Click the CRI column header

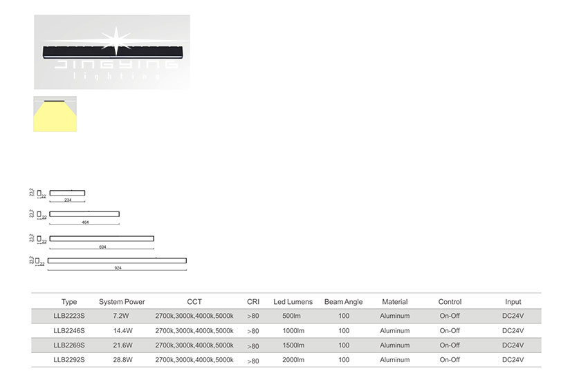tap(253, 302)
